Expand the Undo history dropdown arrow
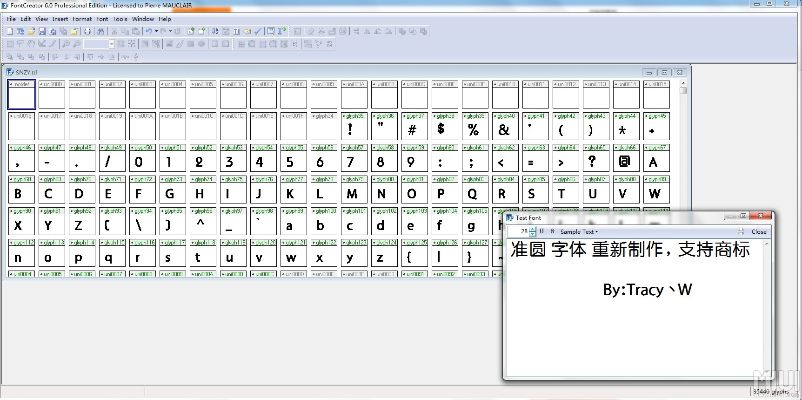 tap(156, 31)
